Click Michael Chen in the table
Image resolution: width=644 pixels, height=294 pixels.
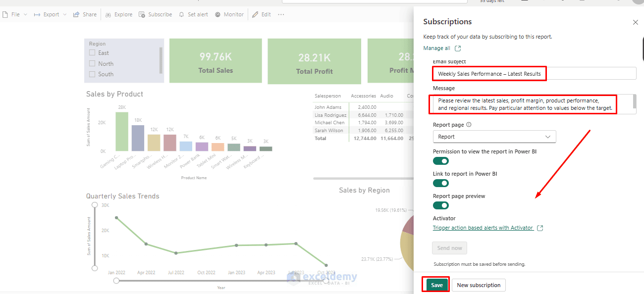[x=329, y=122]
